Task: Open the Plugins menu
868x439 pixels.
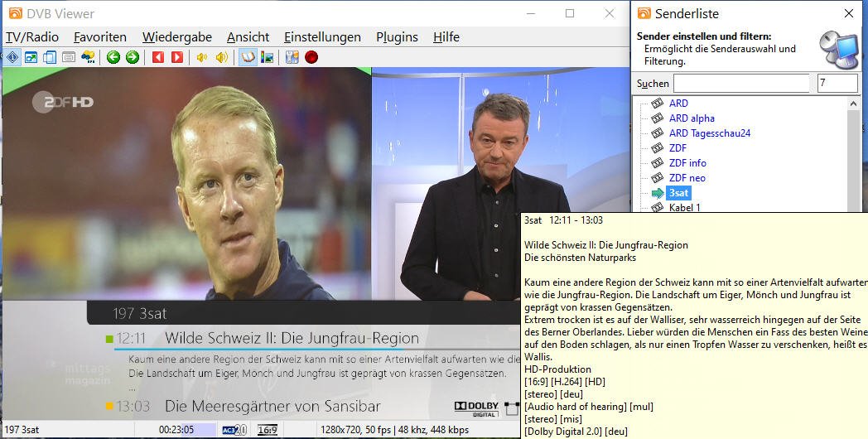Action: [397, 37]
